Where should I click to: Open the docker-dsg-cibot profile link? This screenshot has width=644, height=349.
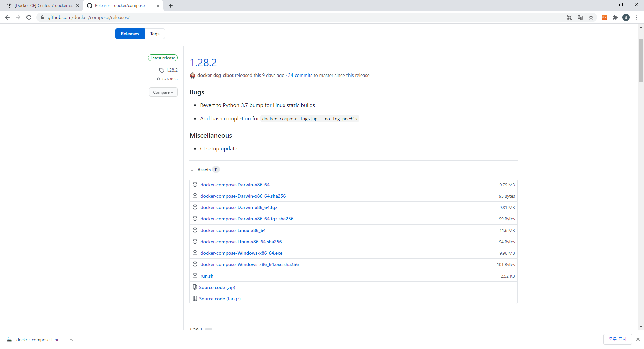coord(215,75)
